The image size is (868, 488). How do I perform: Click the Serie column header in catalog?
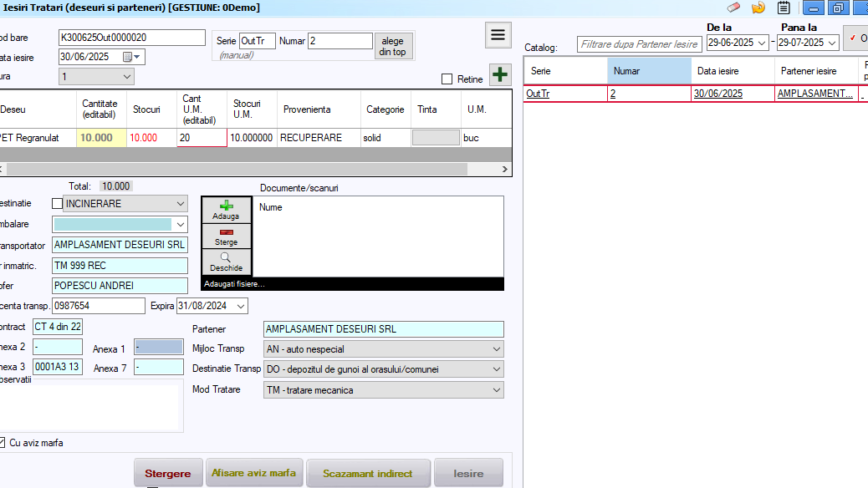565,71
